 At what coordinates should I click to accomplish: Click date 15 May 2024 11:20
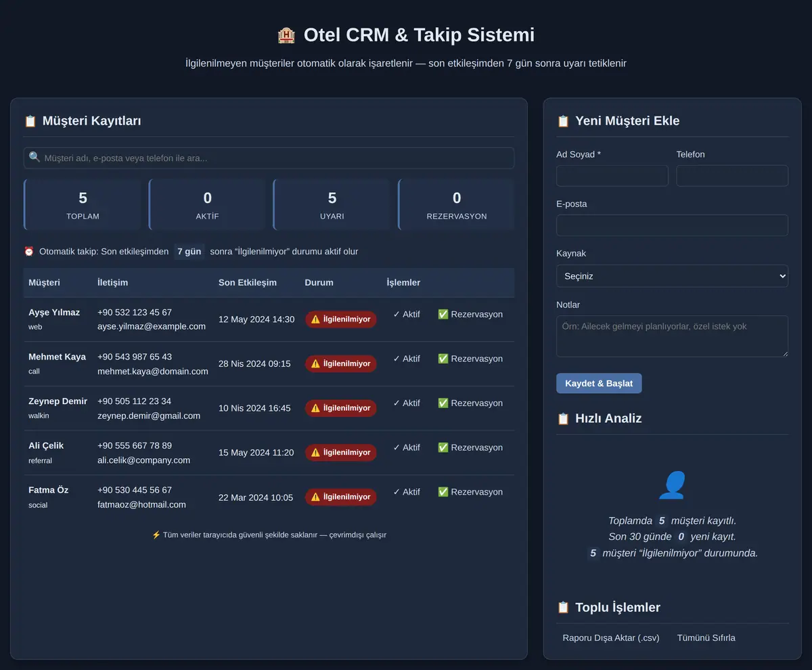[256, 453]
